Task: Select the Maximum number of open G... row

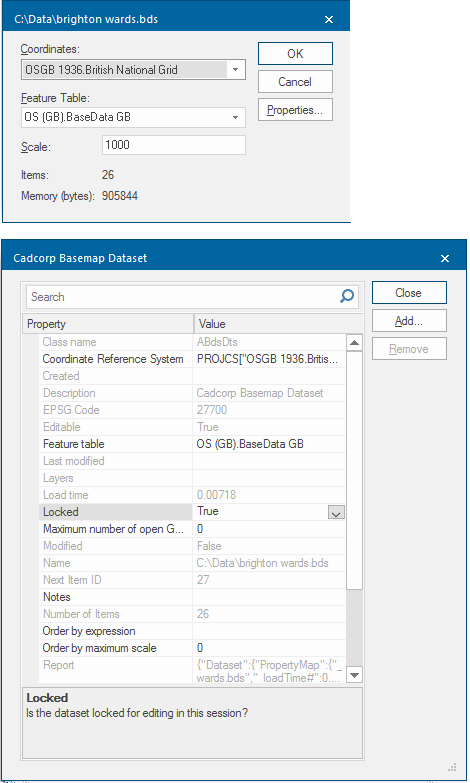Action: tap(192, 529)
